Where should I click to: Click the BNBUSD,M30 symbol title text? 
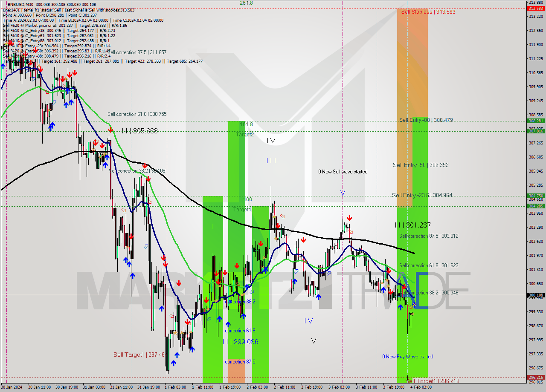click(20, 4)
